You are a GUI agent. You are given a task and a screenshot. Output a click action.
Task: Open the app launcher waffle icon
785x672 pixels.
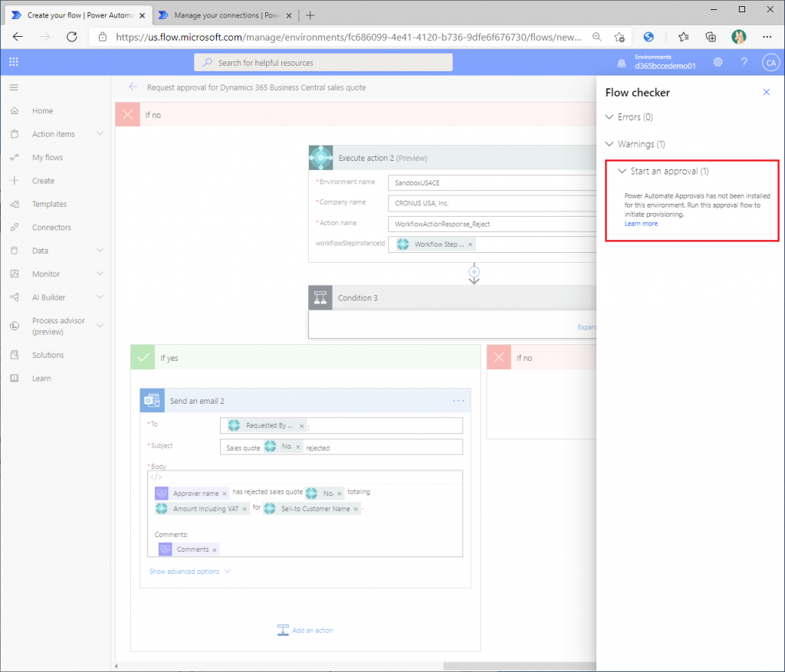pos(14,62)
